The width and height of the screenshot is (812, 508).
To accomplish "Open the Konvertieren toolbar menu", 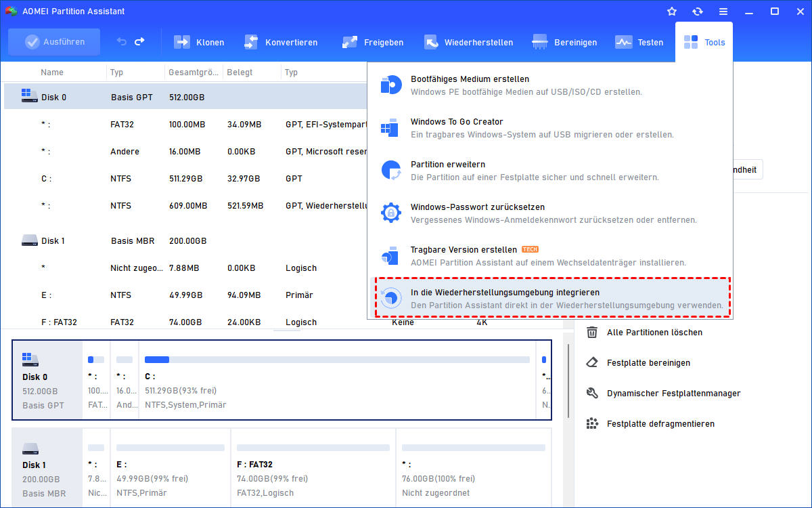I will click(x=280, y=42).
